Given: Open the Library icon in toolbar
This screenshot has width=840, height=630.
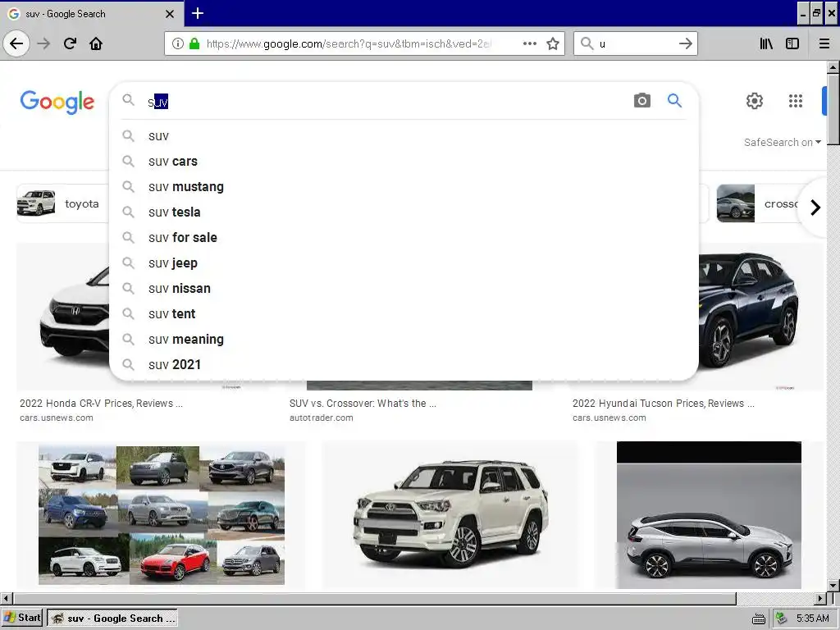Looking at the screenshot, I should point(766,43).
